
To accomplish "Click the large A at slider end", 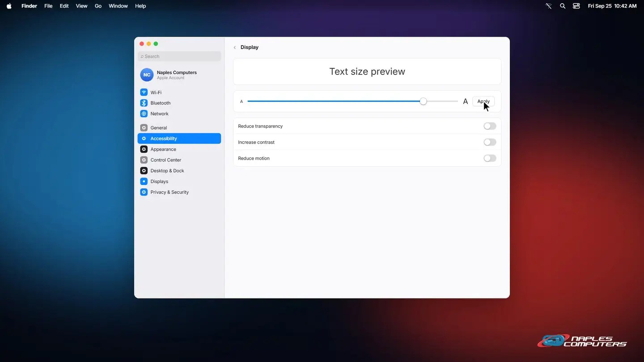I will coord(466,101).
